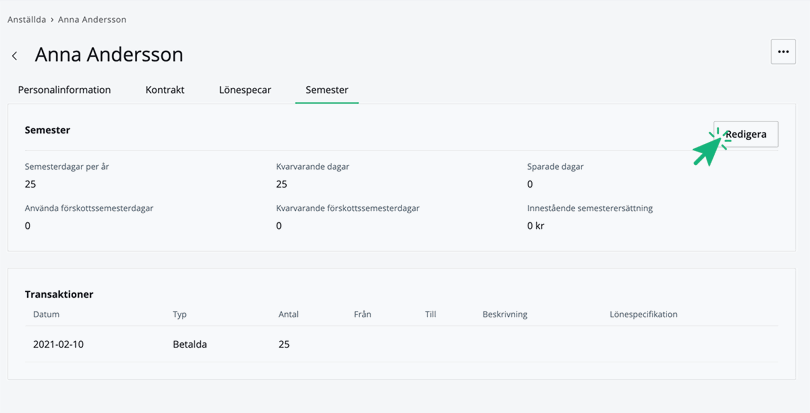This screenshot has width=810, height=413.
Task: Click the Datum column header
Action: click(x=46, y=314)
